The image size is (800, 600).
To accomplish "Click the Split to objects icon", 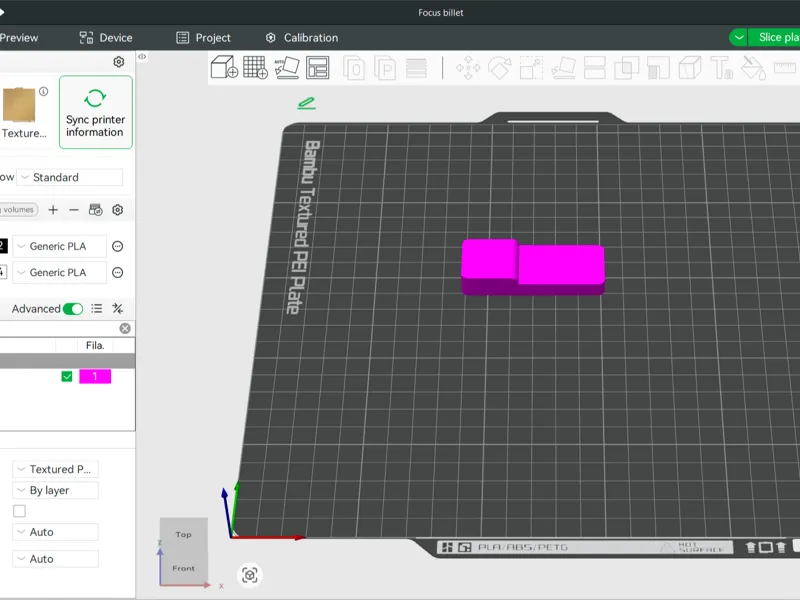I will click(354, 68).
